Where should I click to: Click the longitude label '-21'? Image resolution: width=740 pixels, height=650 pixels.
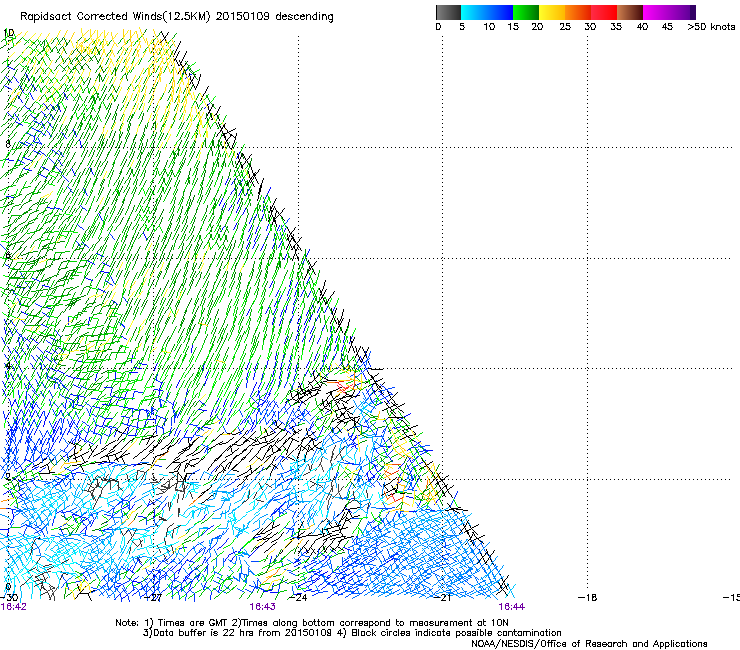click(x=442, y=598)
